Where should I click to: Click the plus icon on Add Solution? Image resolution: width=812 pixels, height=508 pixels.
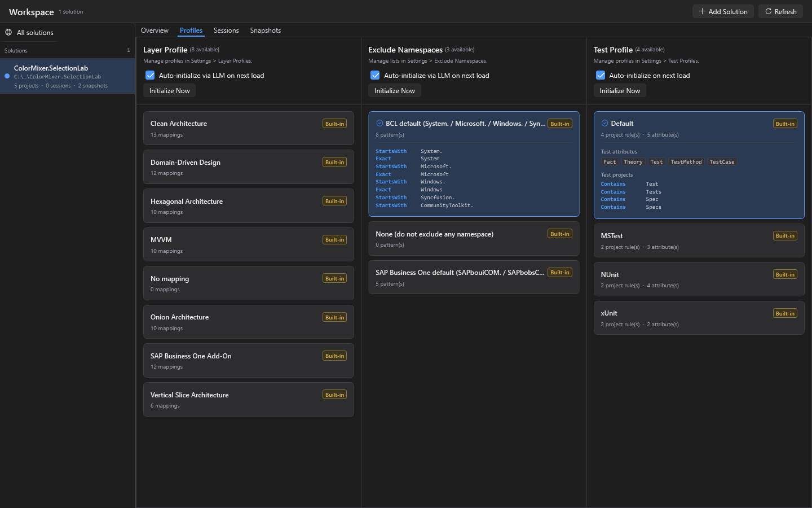coord(702,11)
